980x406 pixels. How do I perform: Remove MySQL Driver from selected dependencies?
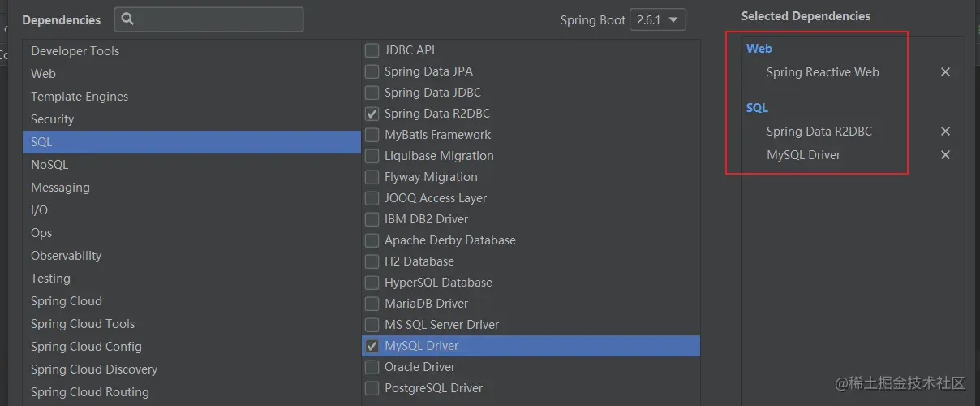point(945,155)
